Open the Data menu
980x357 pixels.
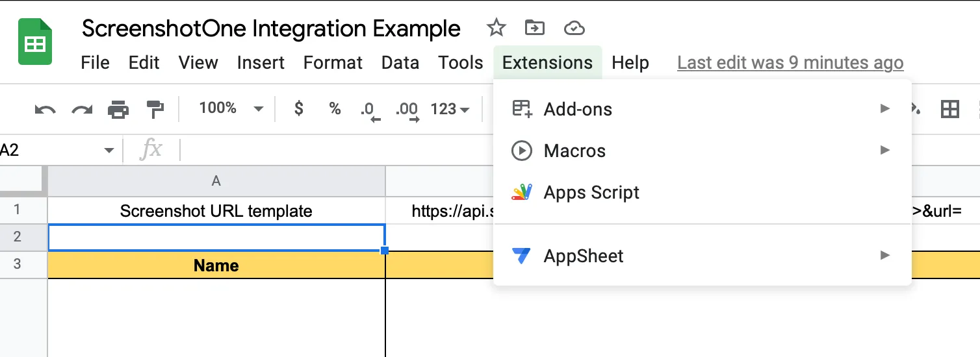pyautogui.click(x=400, y=63)
